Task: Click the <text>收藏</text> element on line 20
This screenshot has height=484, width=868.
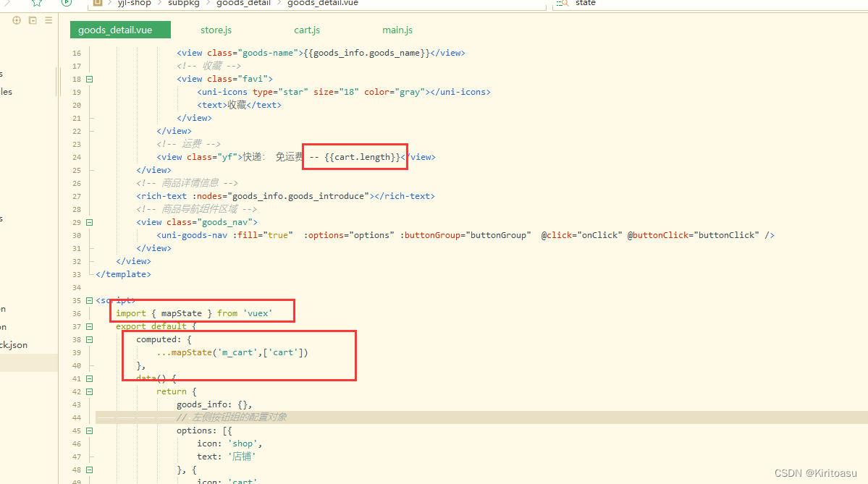Action: click(239, 105)
